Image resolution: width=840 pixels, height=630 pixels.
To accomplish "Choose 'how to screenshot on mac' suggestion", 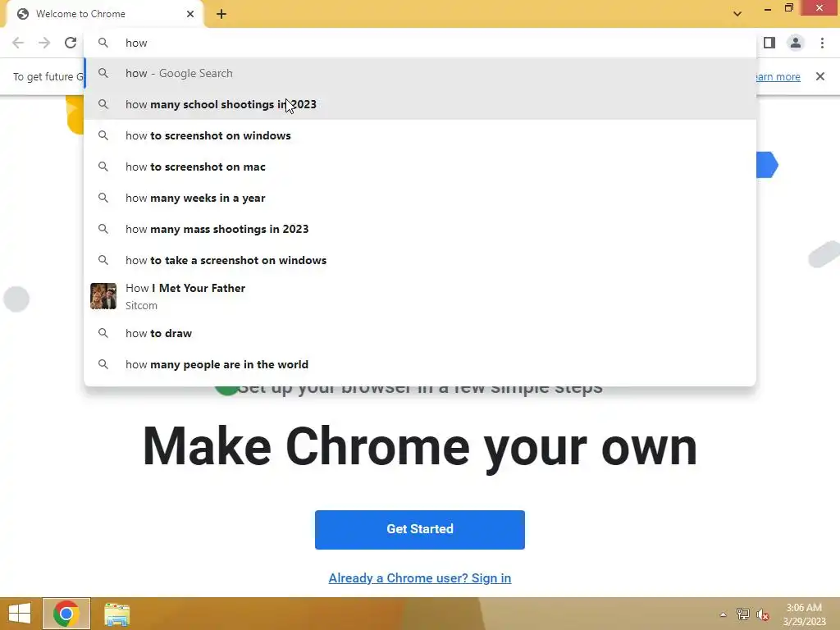I will (420, 167).
